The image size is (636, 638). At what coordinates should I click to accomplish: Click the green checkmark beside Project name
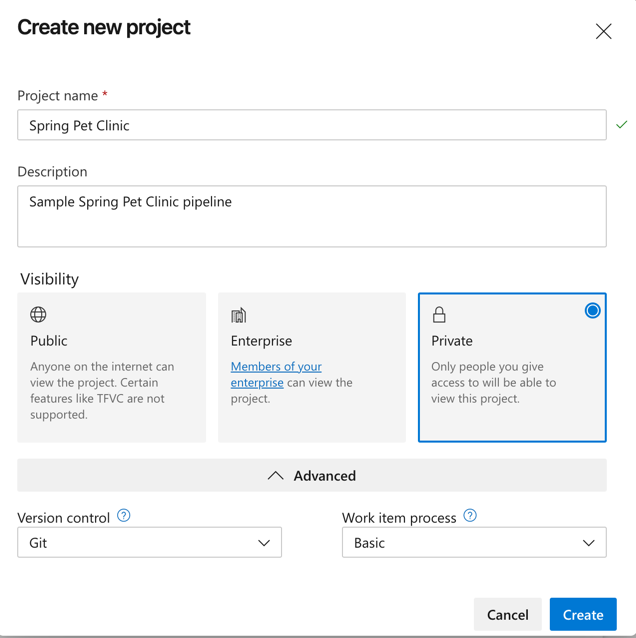tap(622, 125)
